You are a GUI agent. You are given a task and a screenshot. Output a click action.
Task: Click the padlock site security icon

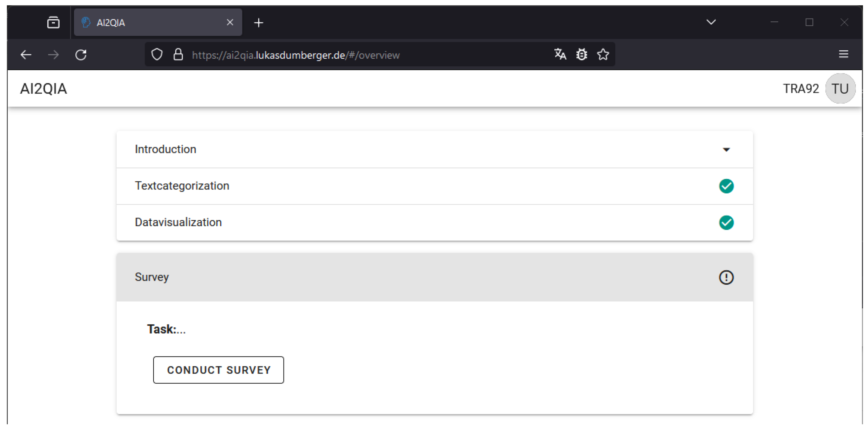[x=178, y=55]
